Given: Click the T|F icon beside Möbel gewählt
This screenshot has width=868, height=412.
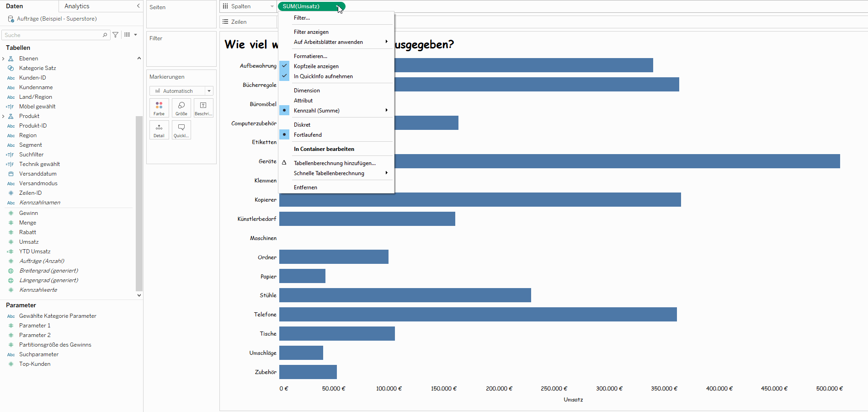Looking at the screenshot, I should (10, 107).
